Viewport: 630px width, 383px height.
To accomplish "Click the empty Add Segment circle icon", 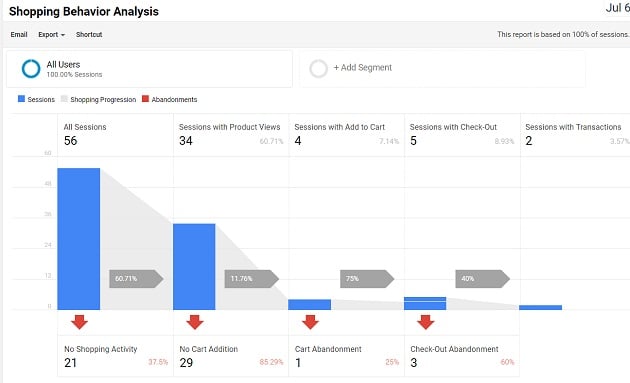I will coord(319,69).
